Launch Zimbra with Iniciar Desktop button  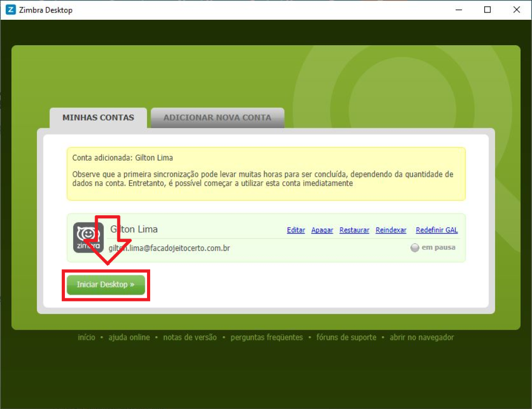(x=106, y=284)
